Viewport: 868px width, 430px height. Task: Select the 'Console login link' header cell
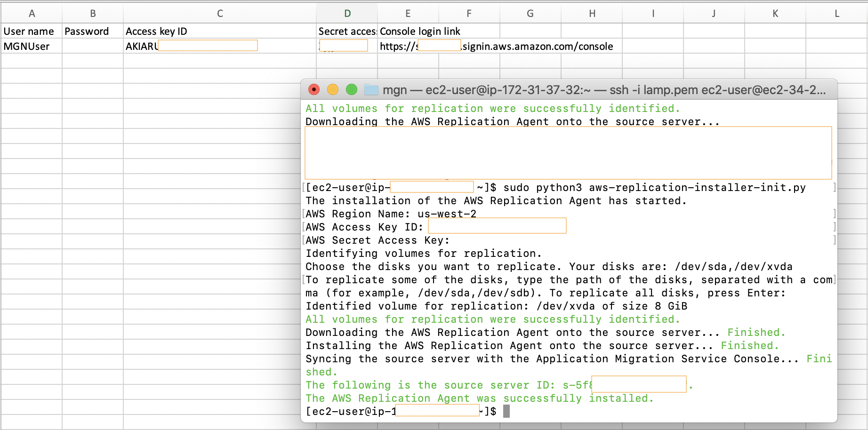[x=408, y=31]
